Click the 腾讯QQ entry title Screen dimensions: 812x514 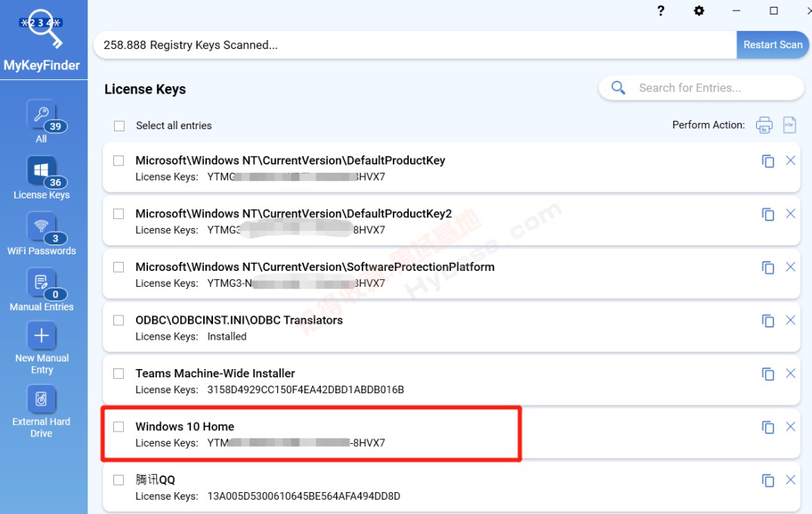tap(156, 480)
